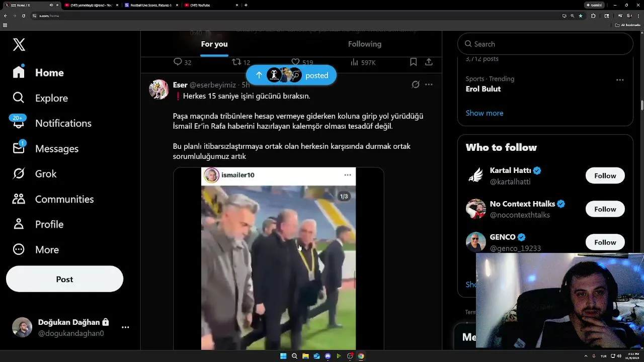This screenshot has width=644, height=362.
Task: Open the taskbar volume control
Action: click(x=619, y=356)
